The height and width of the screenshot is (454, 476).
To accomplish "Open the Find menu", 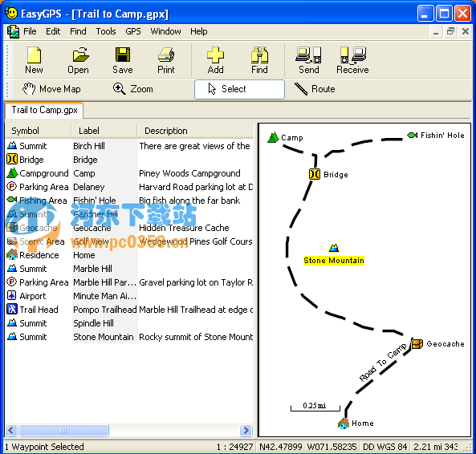I will tap(78, 31).
